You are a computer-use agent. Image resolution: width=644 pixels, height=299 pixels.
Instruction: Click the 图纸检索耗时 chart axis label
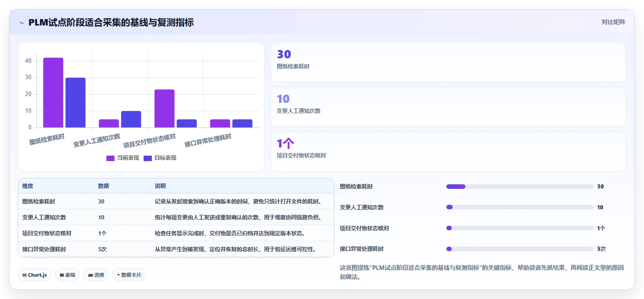point(47,139)
